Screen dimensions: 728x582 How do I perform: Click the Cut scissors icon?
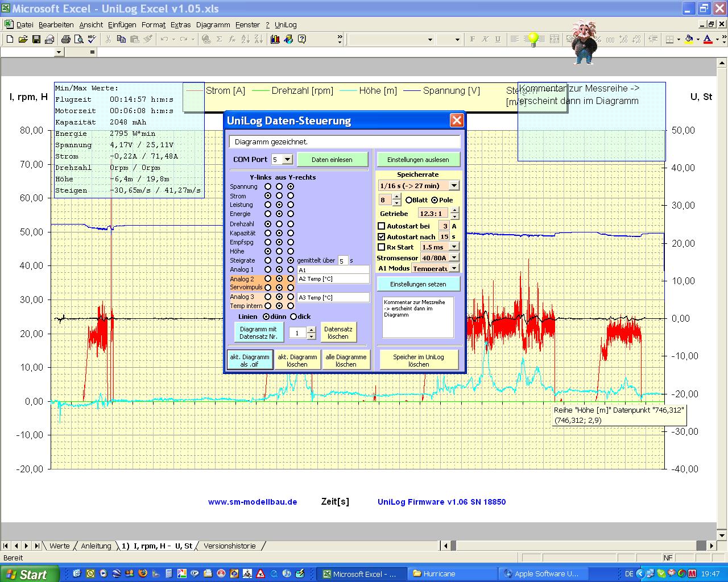pos(108,39)
